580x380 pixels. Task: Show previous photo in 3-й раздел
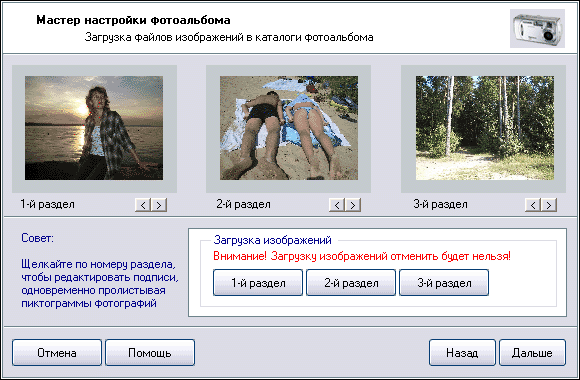point(533,205)
